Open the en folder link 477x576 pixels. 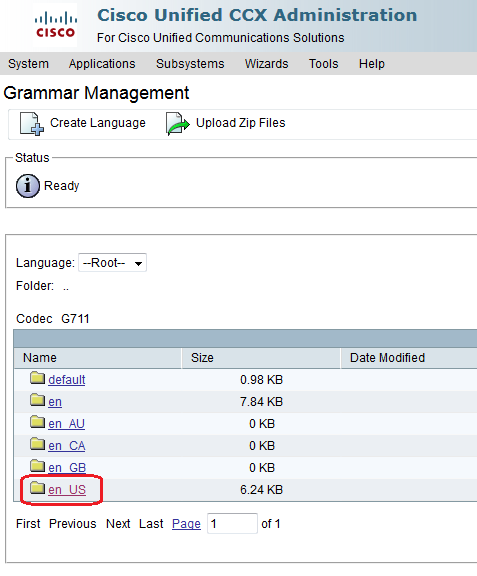(x=55, y=402)
